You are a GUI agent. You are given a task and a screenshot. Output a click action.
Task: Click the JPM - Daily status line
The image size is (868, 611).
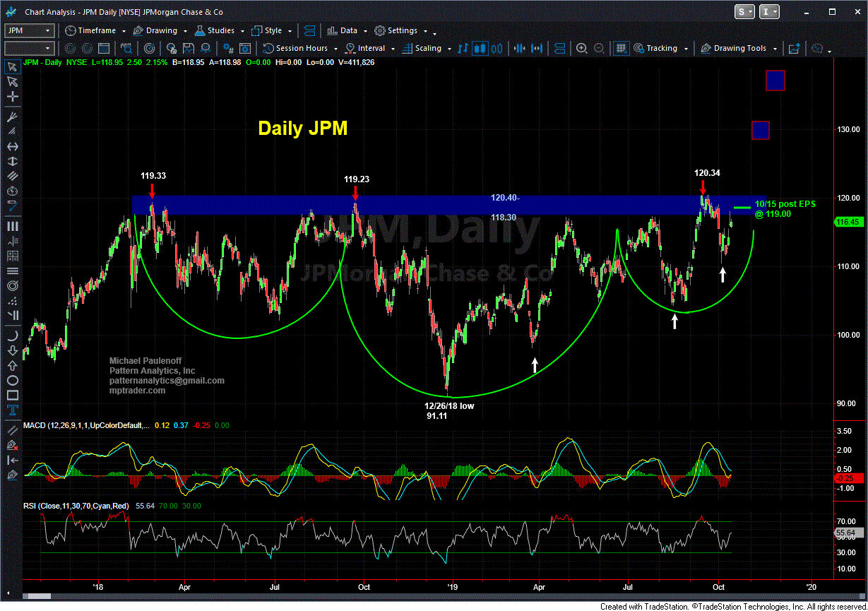[199, 62]
